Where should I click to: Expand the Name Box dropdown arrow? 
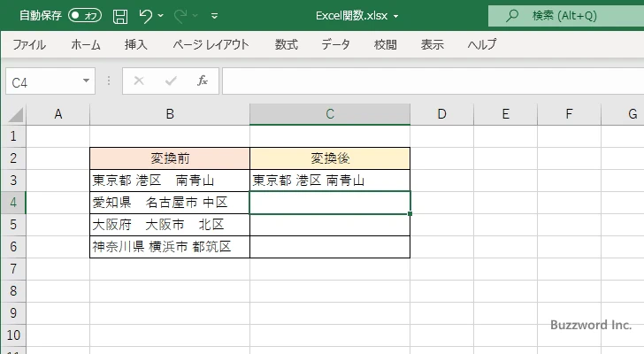86,81
